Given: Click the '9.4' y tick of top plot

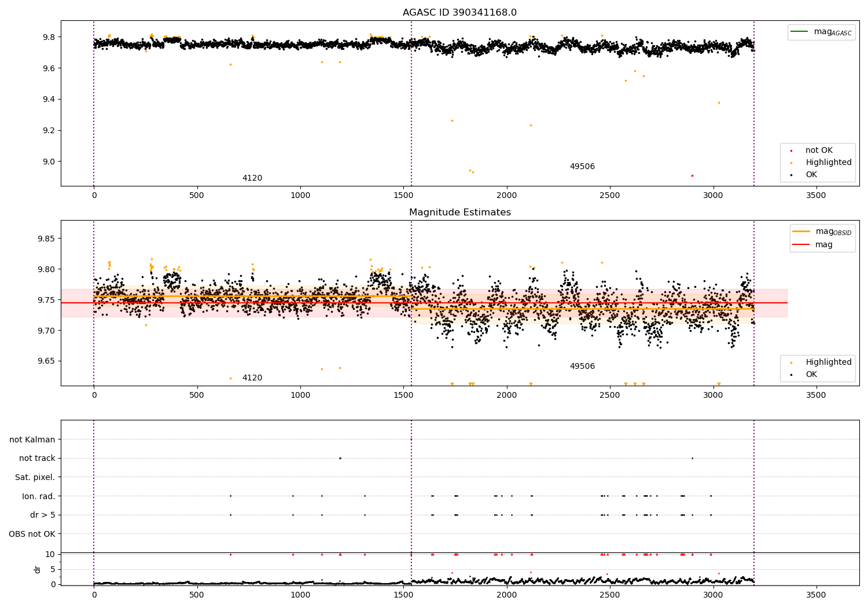Looking at the screenshot, I should [48, 100].
